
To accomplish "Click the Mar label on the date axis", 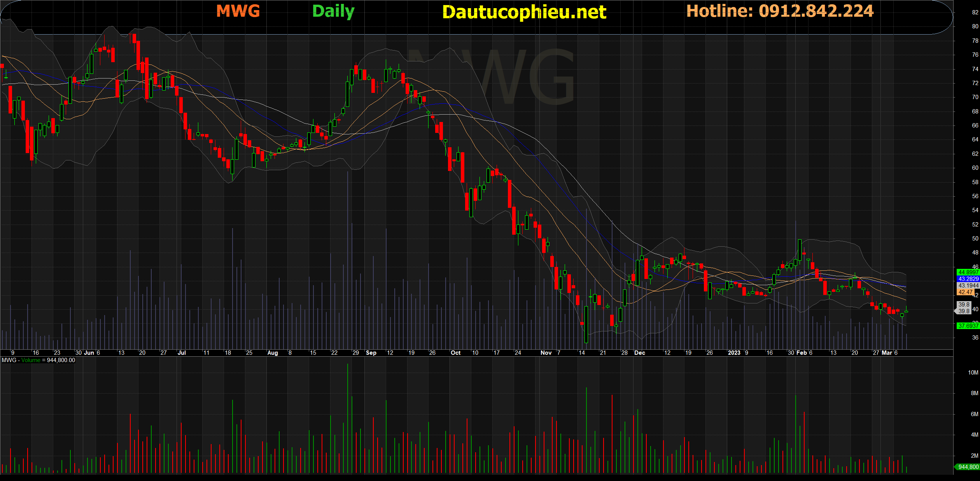I will (x=887, y=353).
